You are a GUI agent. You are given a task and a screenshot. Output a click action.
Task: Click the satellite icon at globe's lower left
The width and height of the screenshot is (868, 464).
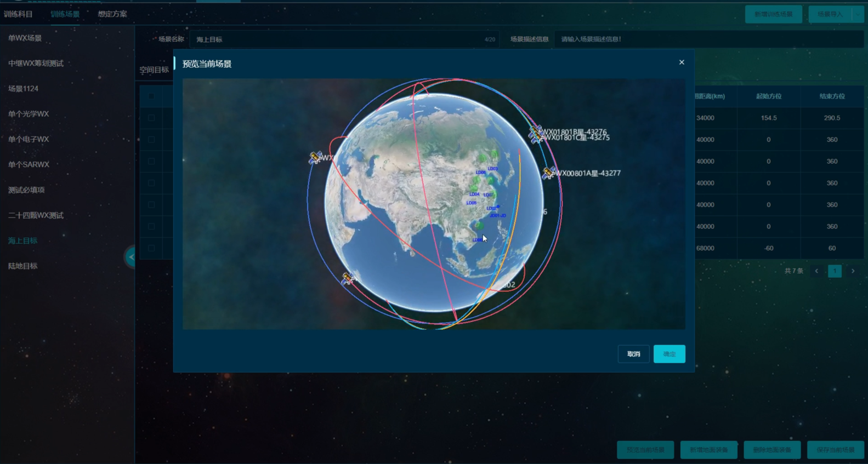point(348,279)
